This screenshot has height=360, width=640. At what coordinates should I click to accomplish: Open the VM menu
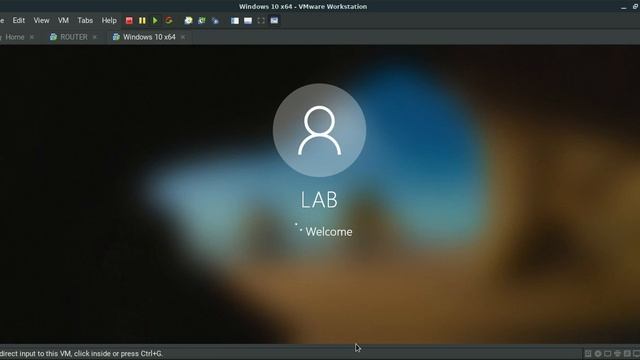point(63,20)
